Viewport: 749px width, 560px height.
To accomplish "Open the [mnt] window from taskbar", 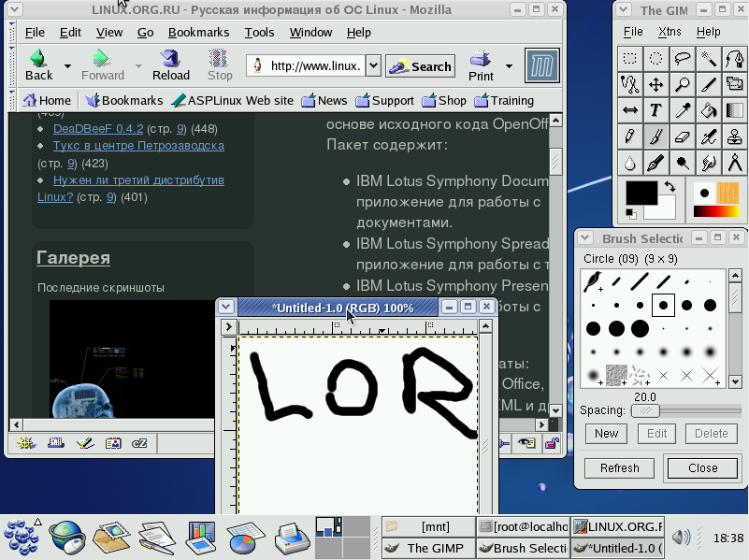I will coord(428,526).
